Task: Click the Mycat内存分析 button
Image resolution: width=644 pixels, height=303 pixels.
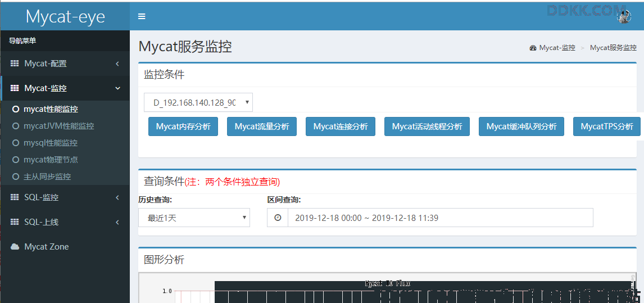Action: 183,126
